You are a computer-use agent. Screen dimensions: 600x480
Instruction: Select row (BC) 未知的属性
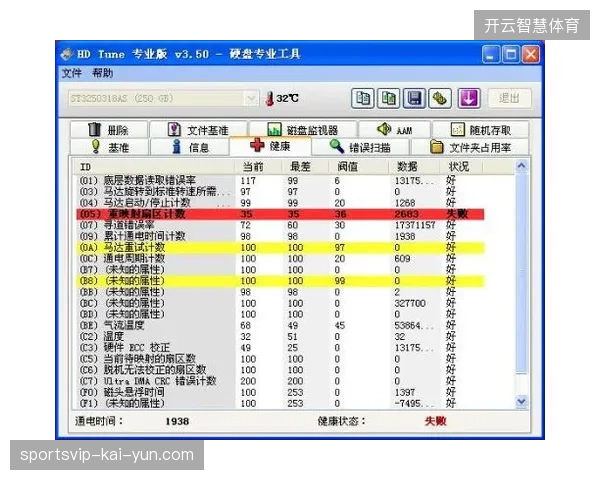pyautogui.click(x=280, y=303)
